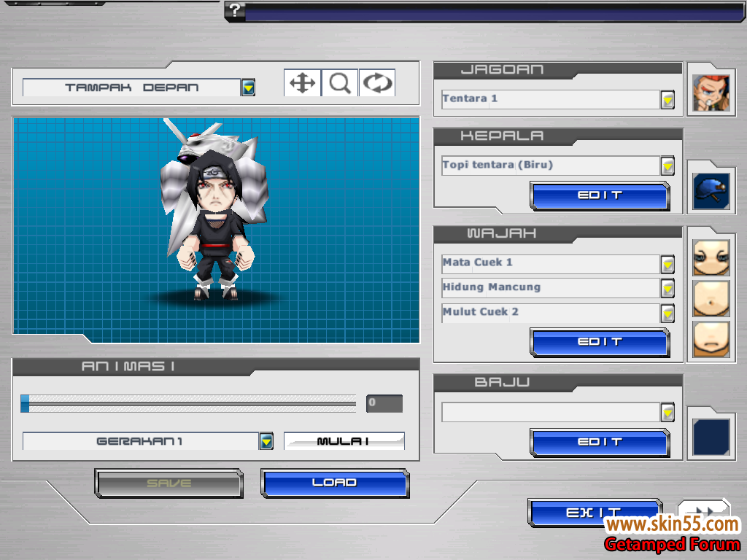The height and width of the screenshot is (560, 747).
Task: Click the nose face preview thumbnail
Action: coord(711,298)
